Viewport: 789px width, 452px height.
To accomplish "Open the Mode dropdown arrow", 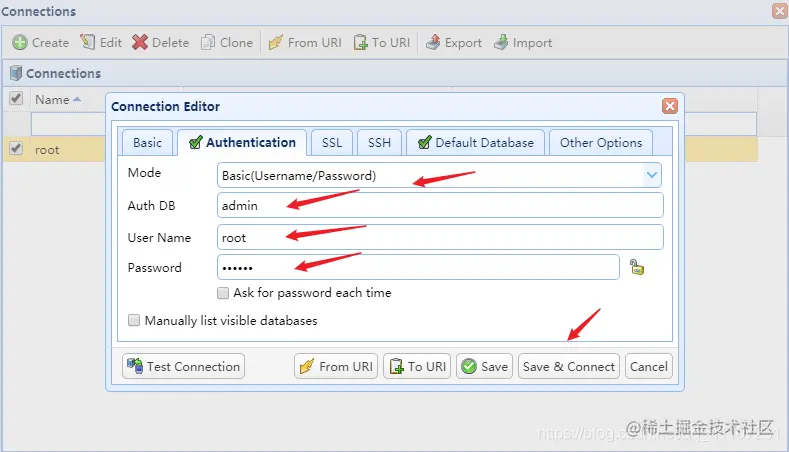I will (652, 175).
